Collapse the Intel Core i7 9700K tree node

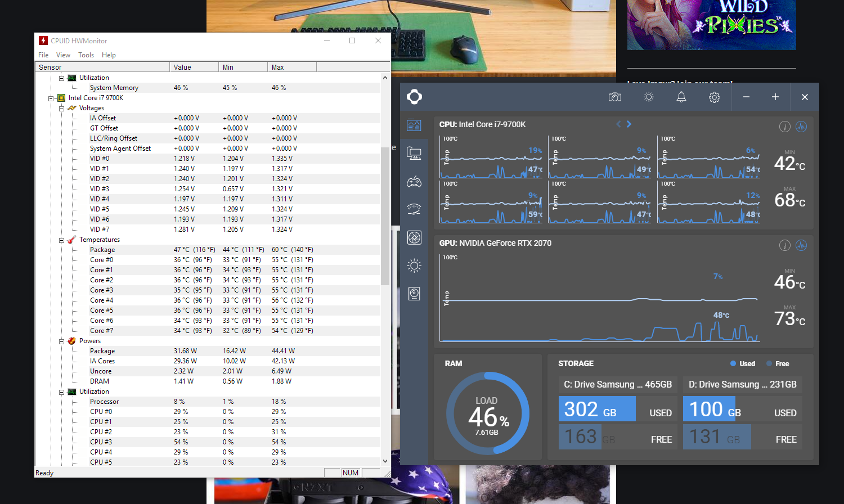(51, 98)
